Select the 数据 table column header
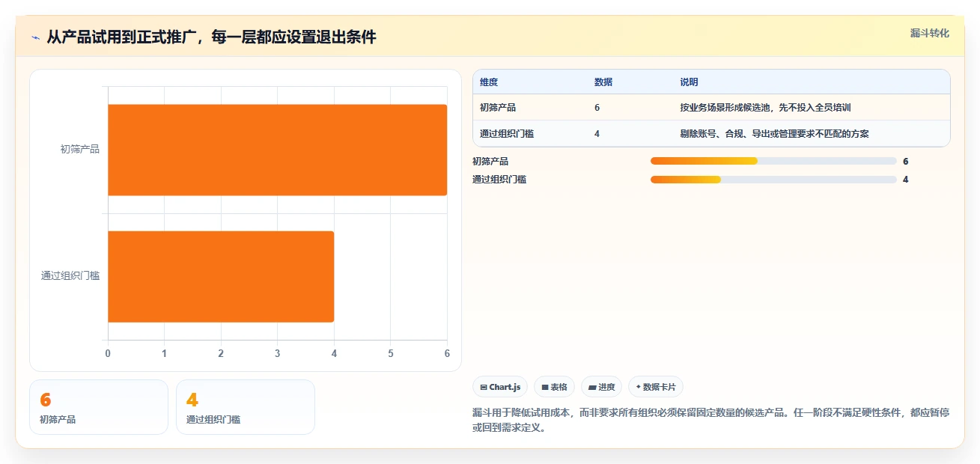This screenshot has height=464, width=980. (x=603, y=82)
